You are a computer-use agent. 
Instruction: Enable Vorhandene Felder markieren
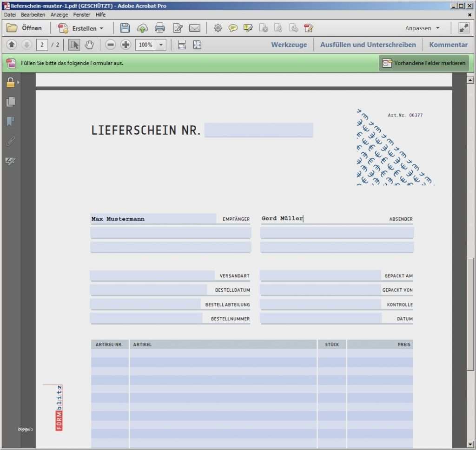[423, 63]
